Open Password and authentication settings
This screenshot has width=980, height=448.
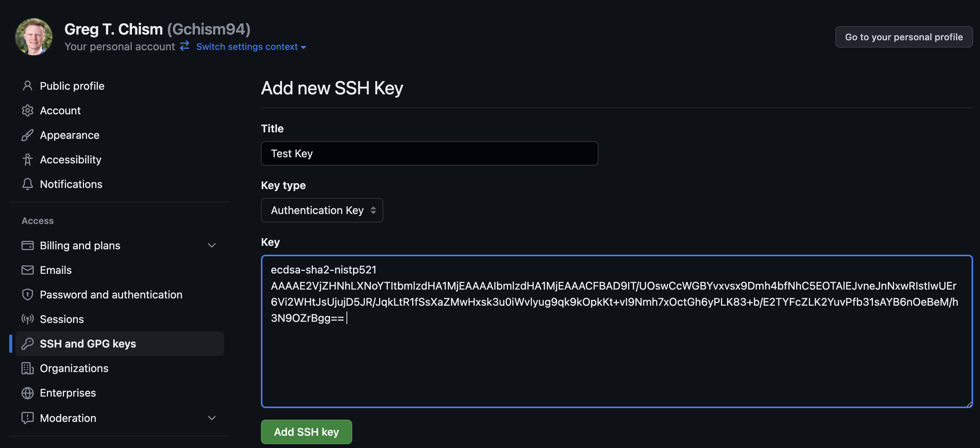pyautogui.click(x=111, y=295)
